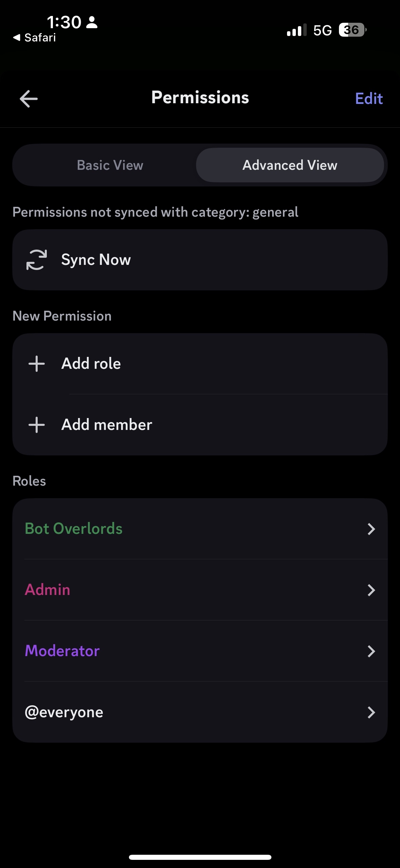Tap the battery indicator in status bar
This screenshot has width=400, height=868.
click(x=353, y=30)
